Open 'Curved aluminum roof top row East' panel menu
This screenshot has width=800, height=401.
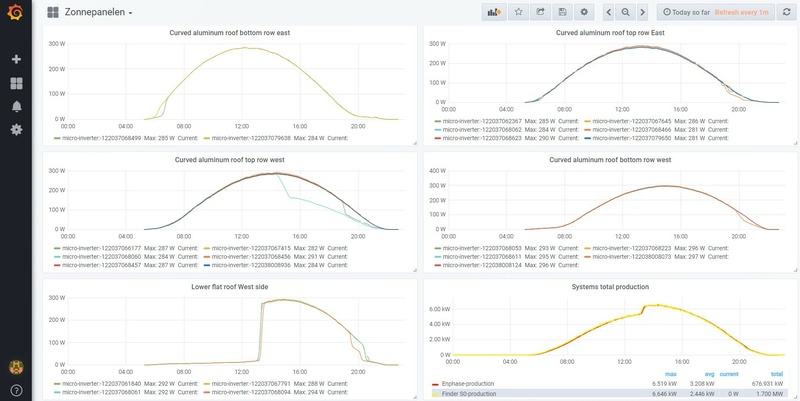pos(610,33)
